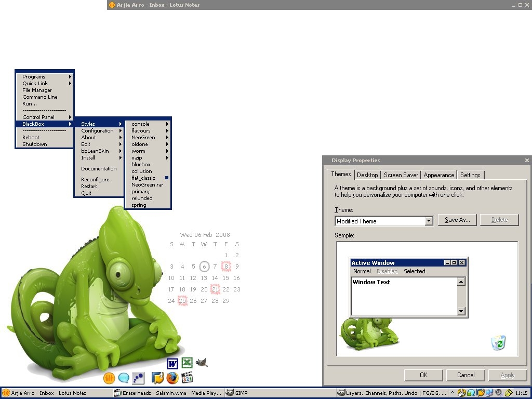Screen dimensions: 532x399
Task: Open the Appearance tab
Action: pos(438,175)
